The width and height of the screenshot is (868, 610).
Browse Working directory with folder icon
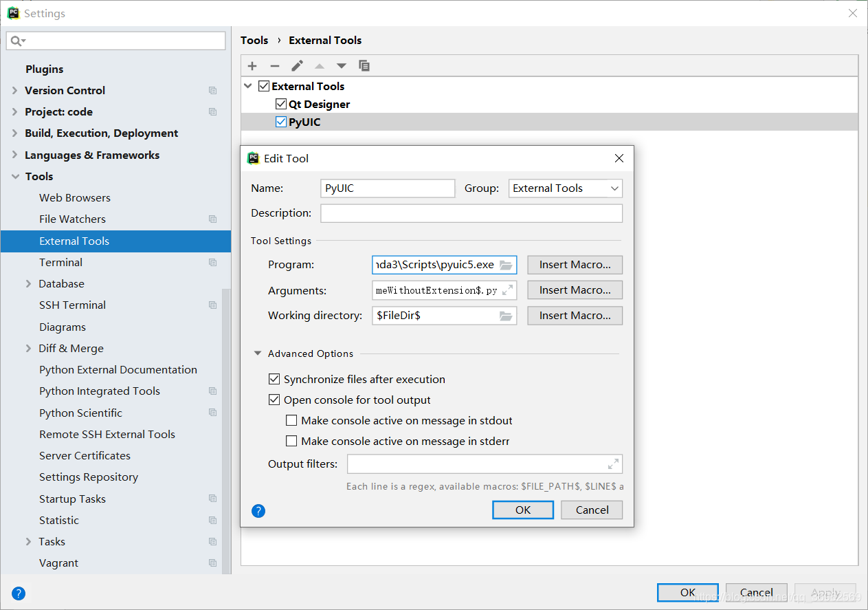[x=507, y=316]
